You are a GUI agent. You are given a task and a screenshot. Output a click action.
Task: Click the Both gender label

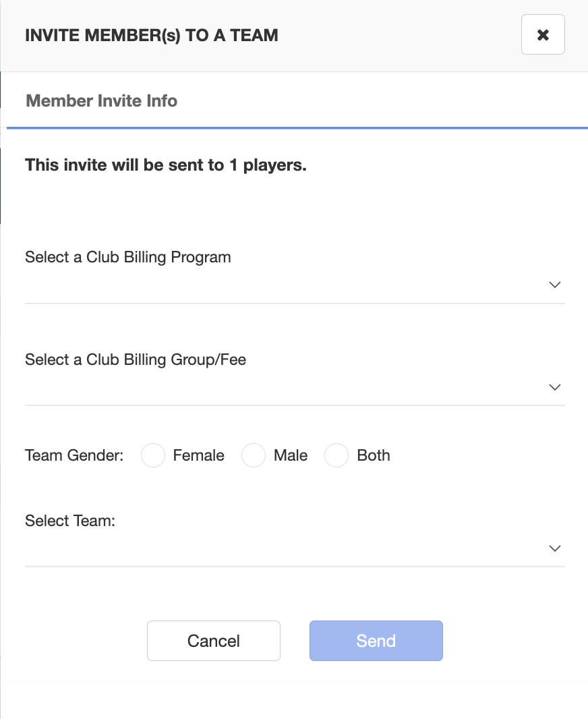[374, 455]
